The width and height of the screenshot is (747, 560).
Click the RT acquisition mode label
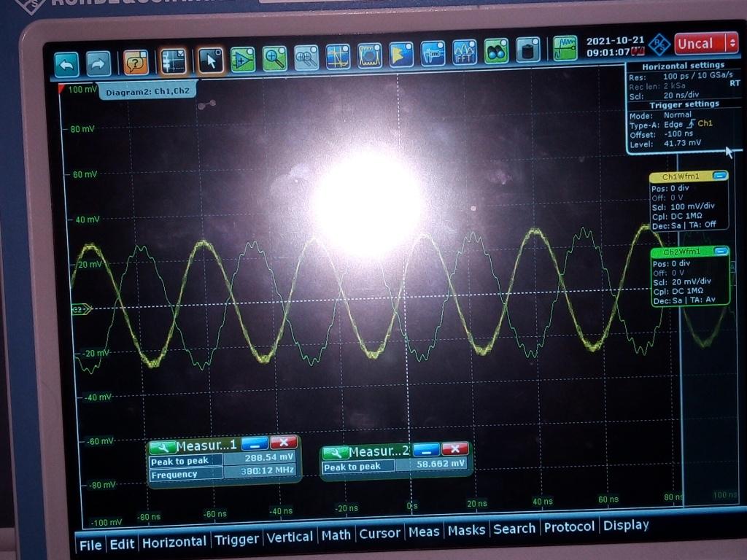click(x=734, y=83)
